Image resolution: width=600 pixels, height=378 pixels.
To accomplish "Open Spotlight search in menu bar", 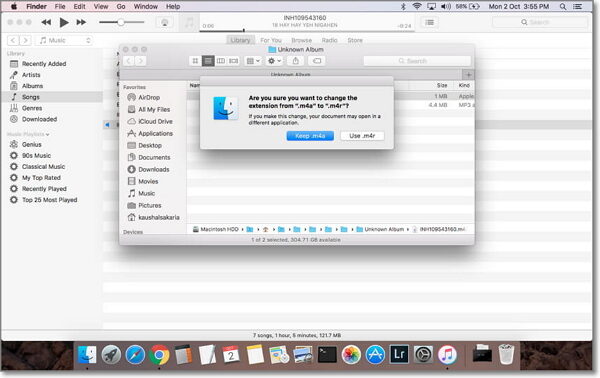I will point(563,7).
